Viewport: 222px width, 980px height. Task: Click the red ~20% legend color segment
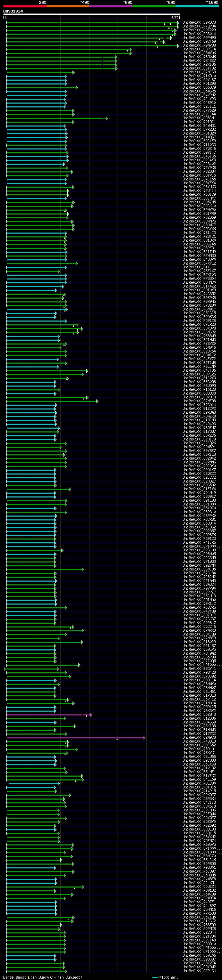[x=25, y=6]
